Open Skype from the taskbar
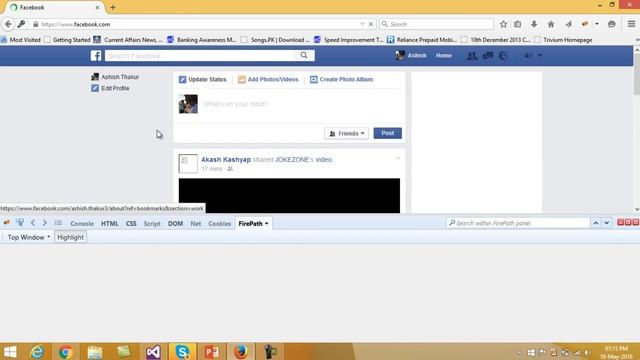The height and width of the screenshot is (360, 640). (182, 352)
